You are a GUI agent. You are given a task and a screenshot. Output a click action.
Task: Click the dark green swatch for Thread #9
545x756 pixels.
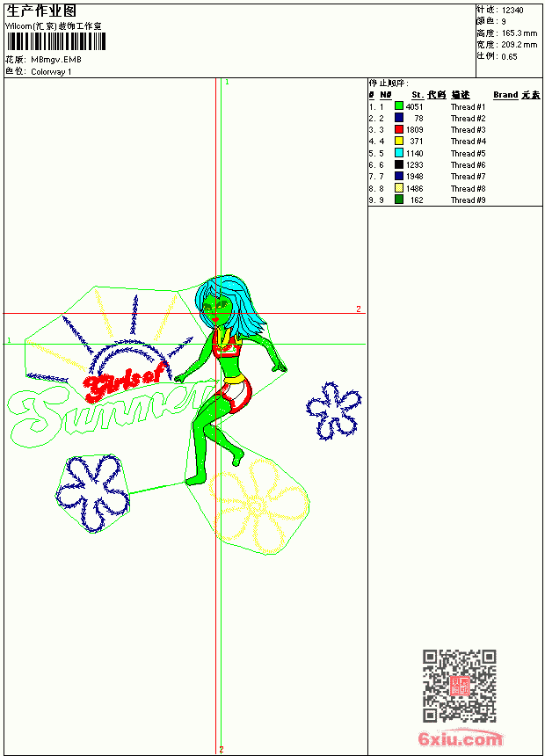pos(399,200)
